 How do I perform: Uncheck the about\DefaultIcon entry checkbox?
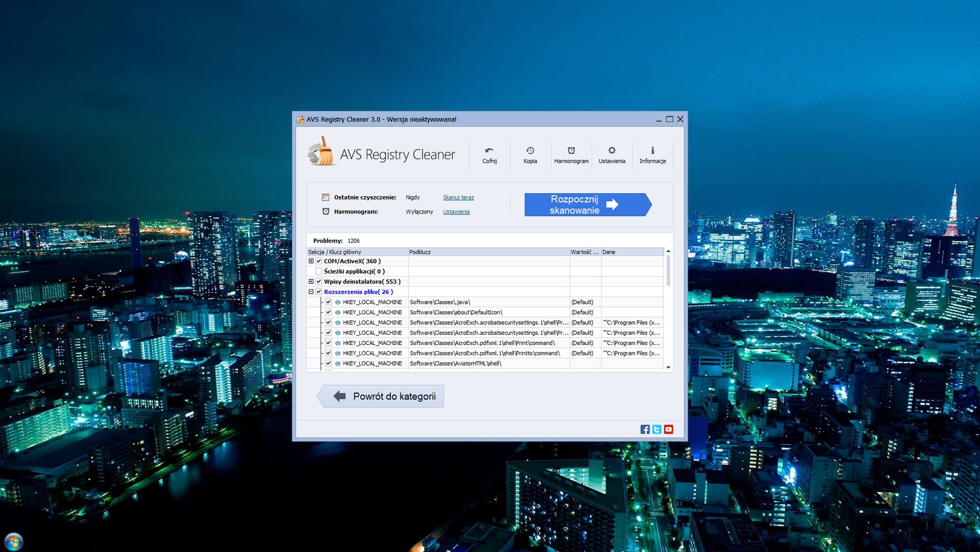(328, 312)
